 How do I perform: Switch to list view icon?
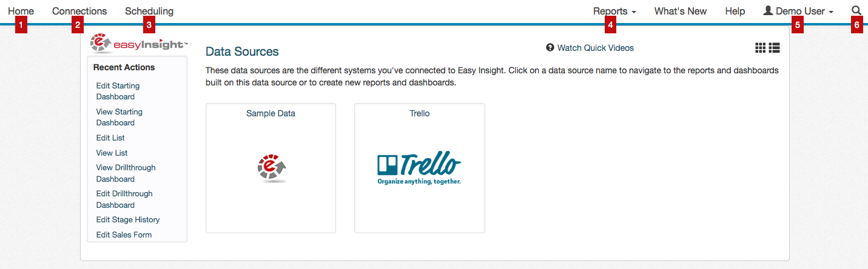tap(774, 48)
